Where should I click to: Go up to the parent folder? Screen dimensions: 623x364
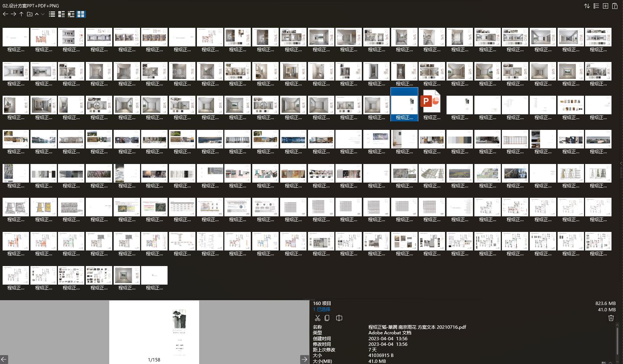coord(21,14)
